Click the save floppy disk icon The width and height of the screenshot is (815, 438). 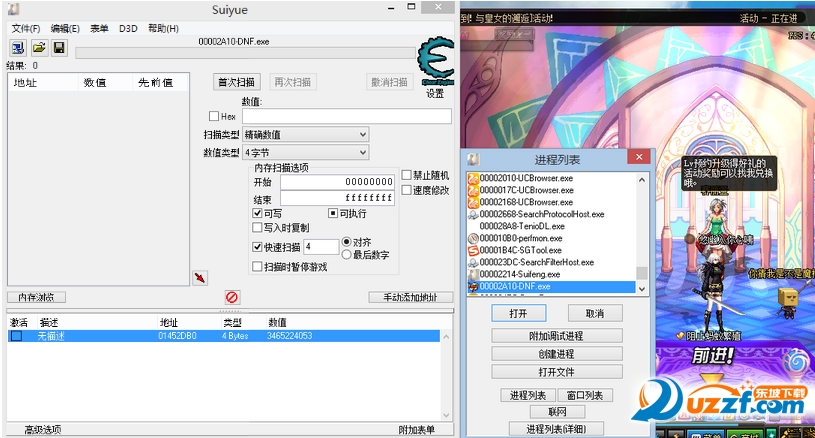point(59,48)
